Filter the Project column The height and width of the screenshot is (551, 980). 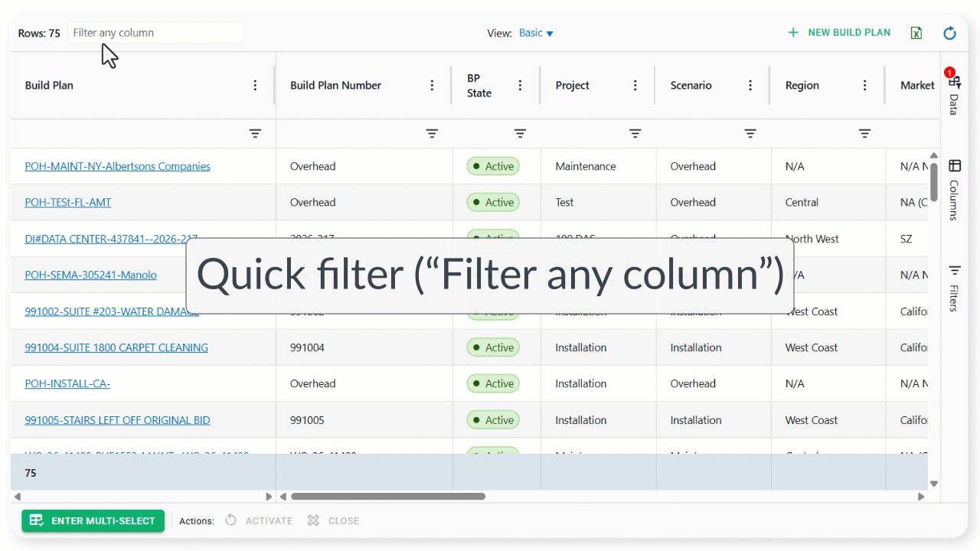[635, 134]
